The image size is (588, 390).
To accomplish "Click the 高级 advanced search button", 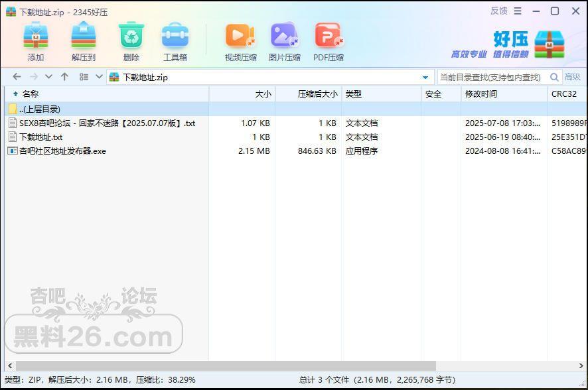I will (573, 77).
